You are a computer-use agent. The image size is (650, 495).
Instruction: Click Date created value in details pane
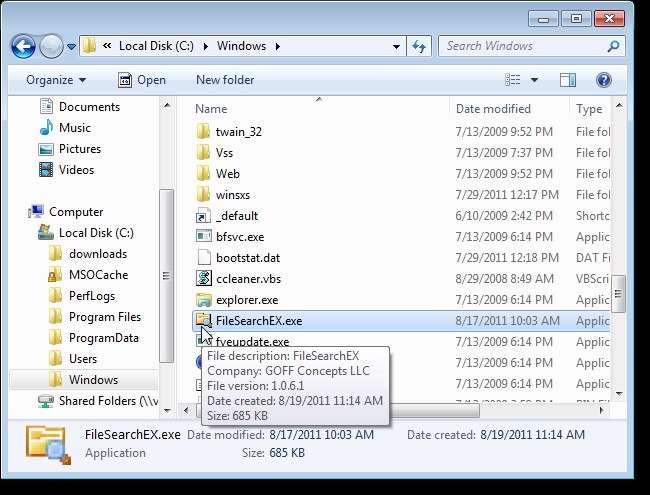[x=532, y=434]
